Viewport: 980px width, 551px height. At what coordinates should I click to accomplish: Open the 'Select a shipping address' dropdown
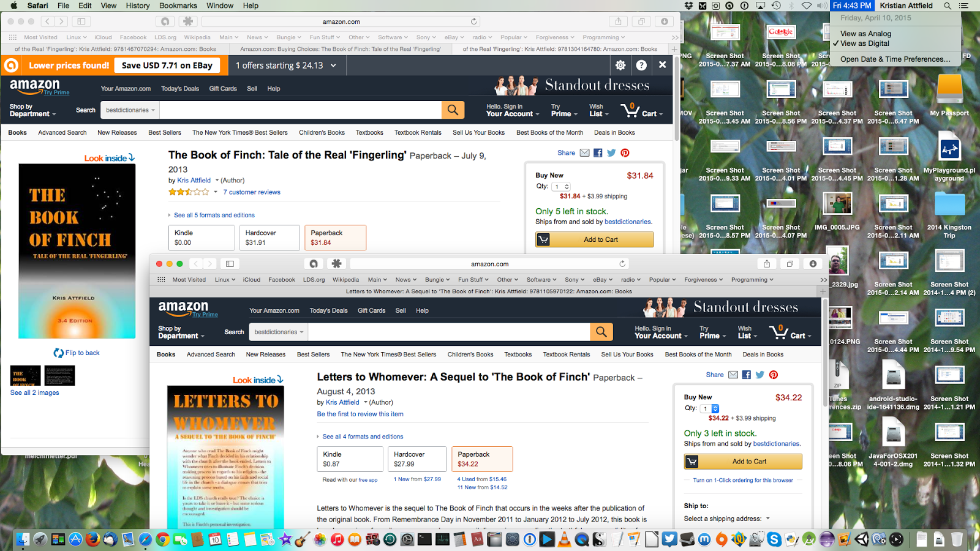click(727, 519)
